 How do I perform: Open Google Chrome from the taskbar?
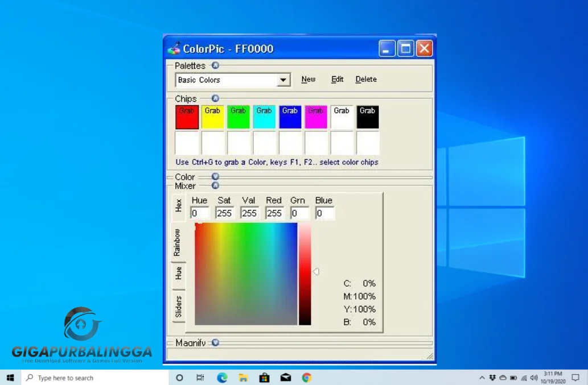pyautogui.click(x=306, y=377)
